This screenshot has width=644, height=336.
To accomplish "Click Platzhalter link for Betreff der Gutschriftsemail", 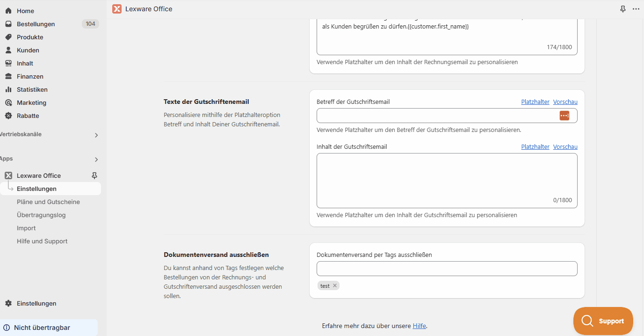I will pos(535,102).
